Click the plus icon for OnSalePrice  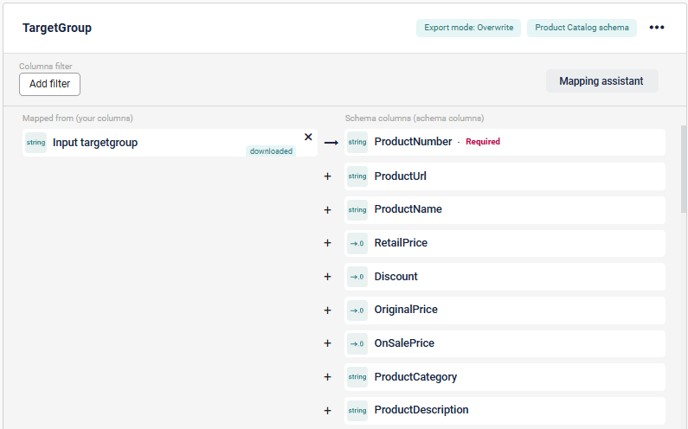click(x=327, y=343)
